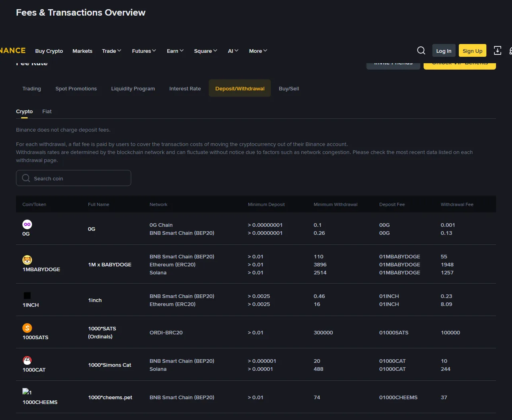512x420 pixels.
Task: Click the Full Name column header
Action: point(98,204)
